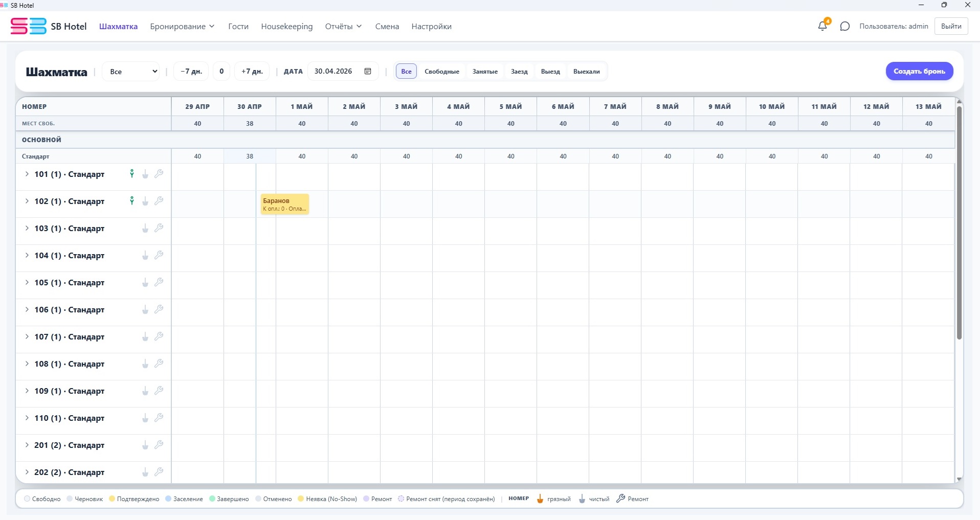Expand room 201 row
This screenshot has width=980, height=520.
(x=27, y=445)
